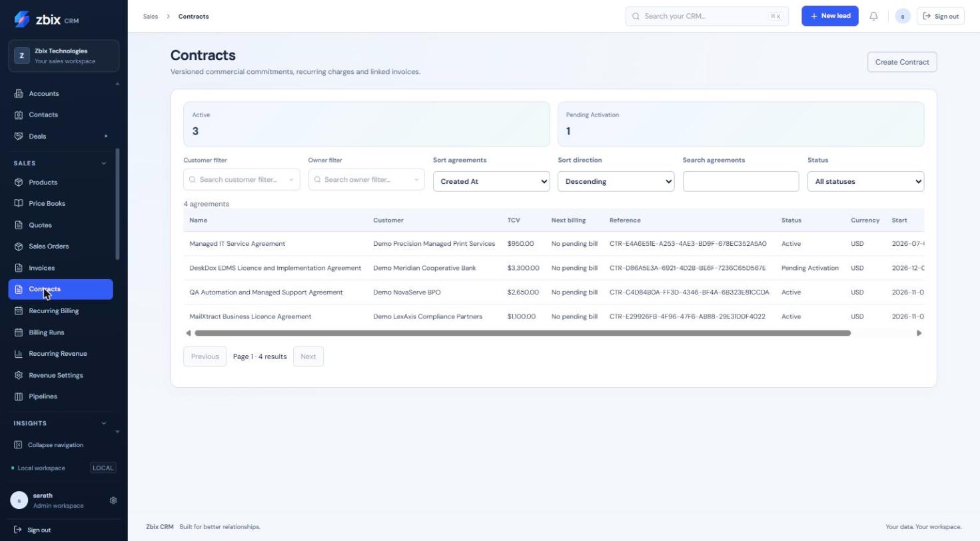980x541 pixels.
Task: Open the Invoices sidebar icon
Action: tap(19, 268)
